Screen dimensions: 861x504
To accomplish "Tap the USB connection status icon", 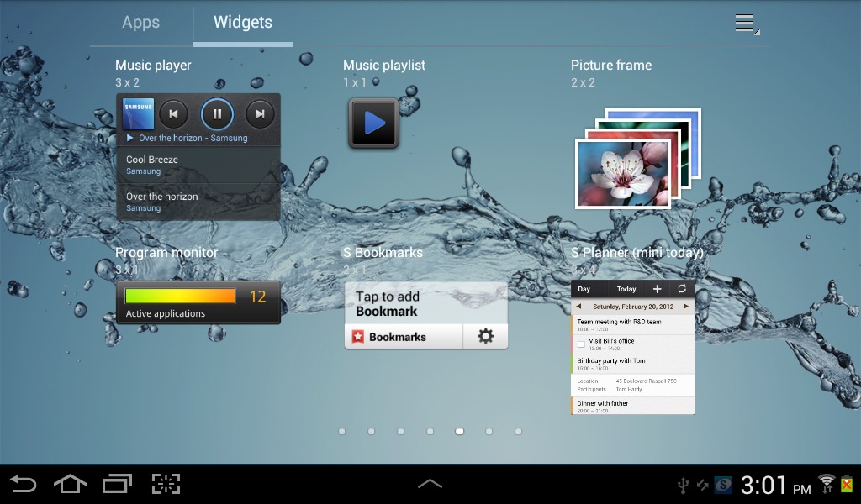I will click(x=683, y=486).
